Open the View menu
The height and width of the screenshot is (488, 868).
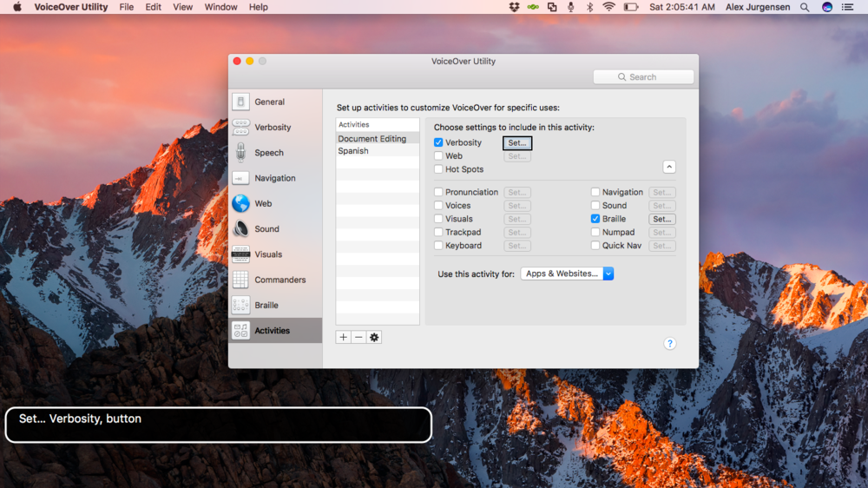coord(182,7)
